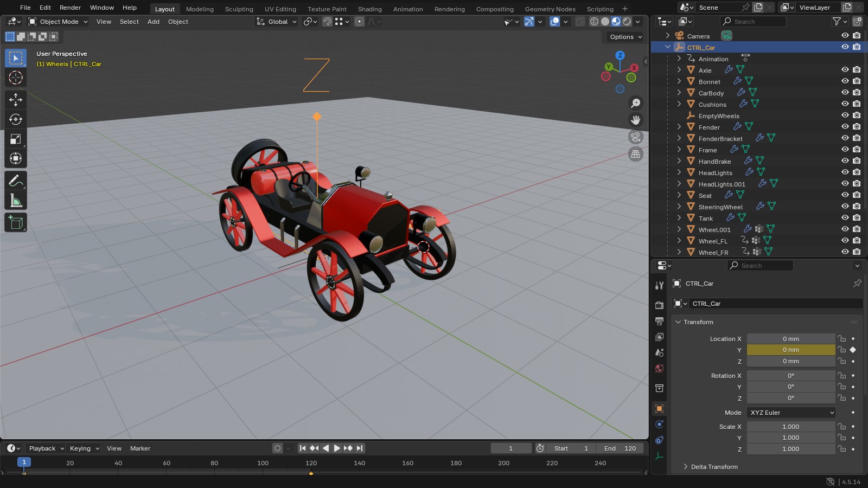Switch orthographic/perspective grid icon

tap(636, 154)
